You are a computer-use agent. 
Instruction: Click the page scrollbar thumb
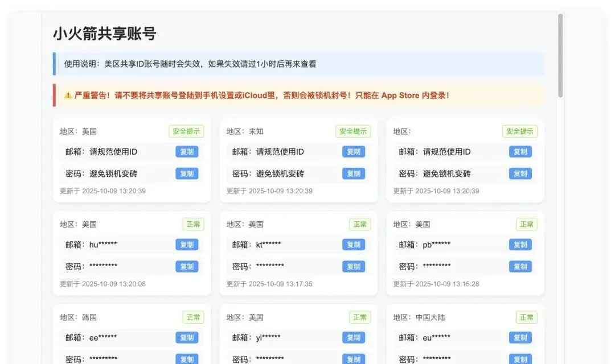point(560,55)
